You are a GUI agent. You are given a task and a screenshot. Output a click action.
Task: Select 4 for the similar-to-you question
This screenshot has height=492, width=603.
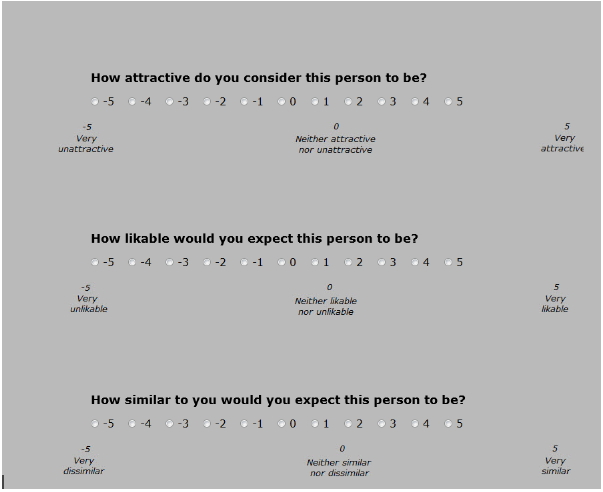415,424
